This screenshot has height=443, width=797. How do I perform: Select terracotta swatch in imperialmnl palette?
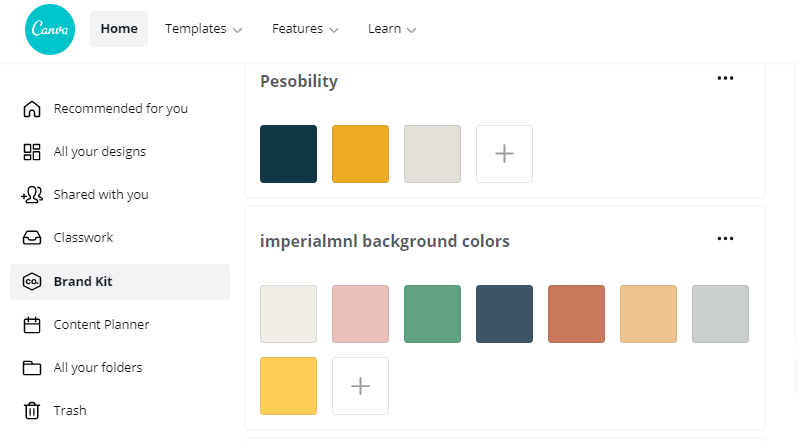click(576, 314)
